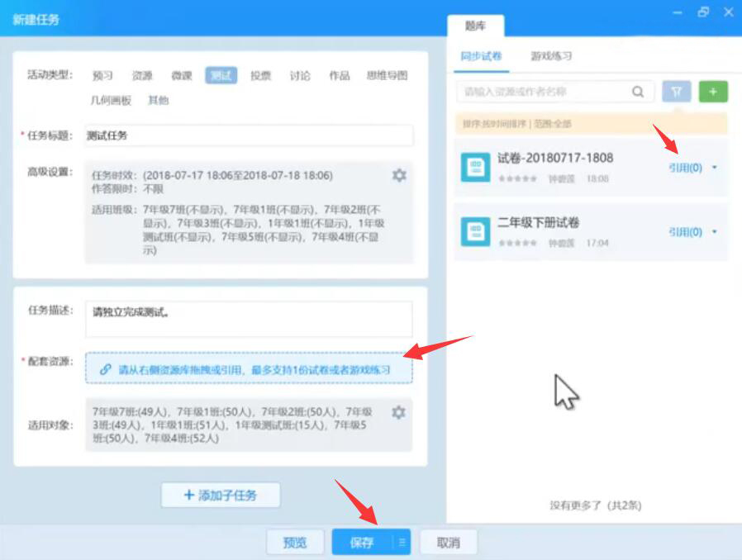The width and height of the screenshot is (742, 560).
Task: Click the 预览 button
Action: 295,542
